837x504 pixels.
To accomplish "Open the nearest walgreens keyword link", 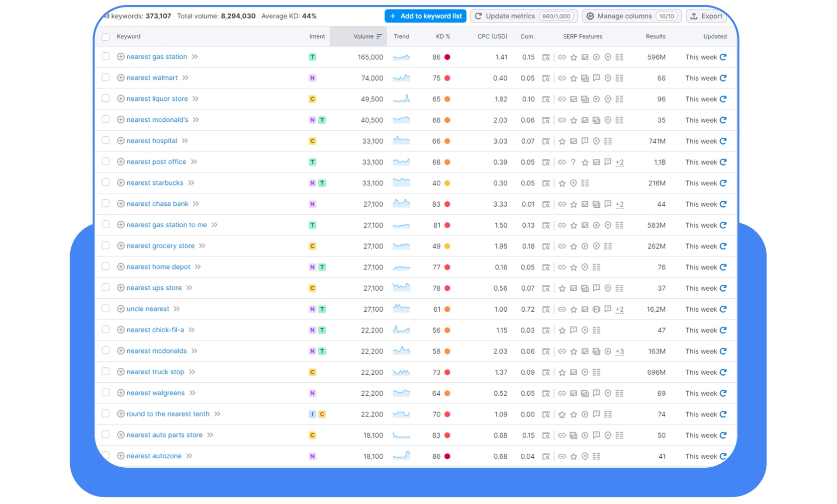I will [x=155, y=393].
